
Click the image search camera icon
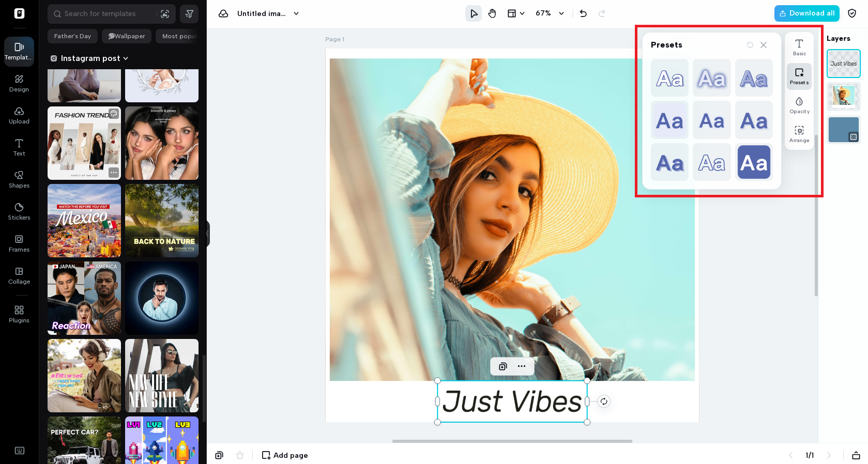[165, 14]
